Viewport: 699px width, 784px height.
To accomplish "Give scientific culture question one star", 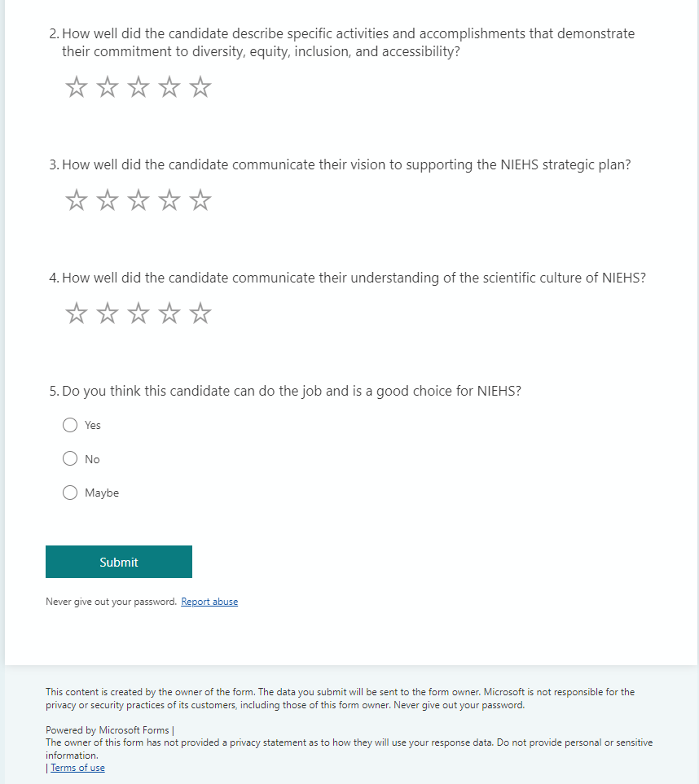I will pos(77,313).
